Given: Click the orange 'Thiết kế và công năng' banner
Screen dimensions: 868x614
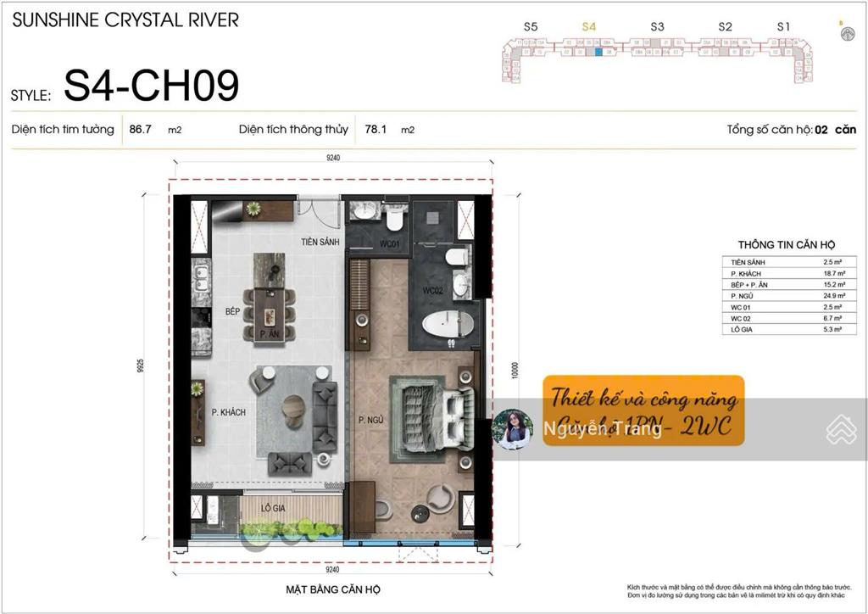Looking at the screenshot, I should coord(643,410).
